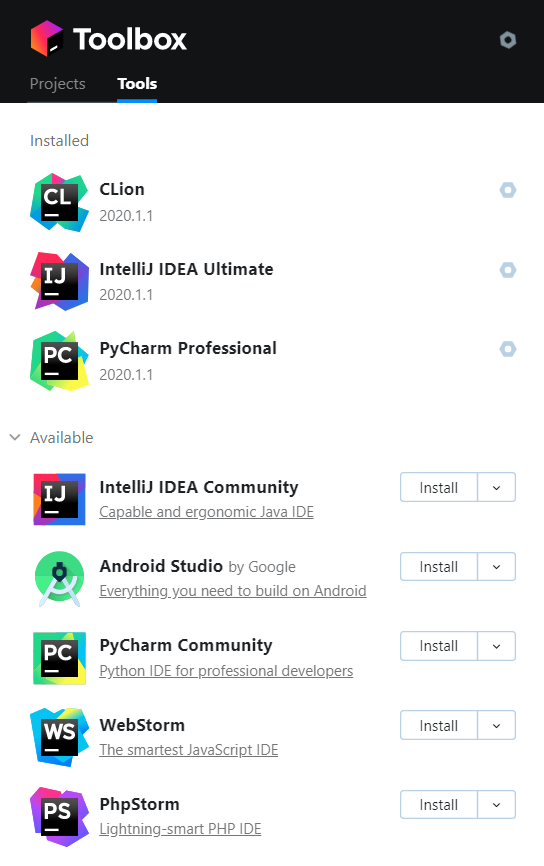
Task: Open CLion settings gear icon
Action: coord(508,190)
